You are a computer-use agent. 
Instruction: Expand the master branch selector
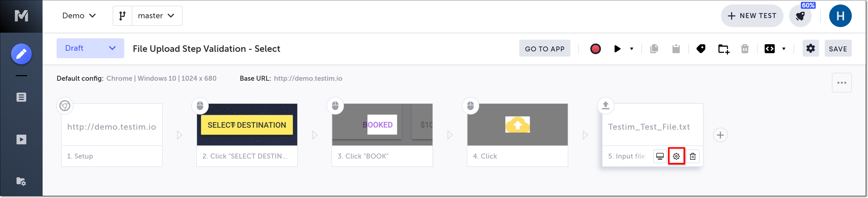pos(157,16)
